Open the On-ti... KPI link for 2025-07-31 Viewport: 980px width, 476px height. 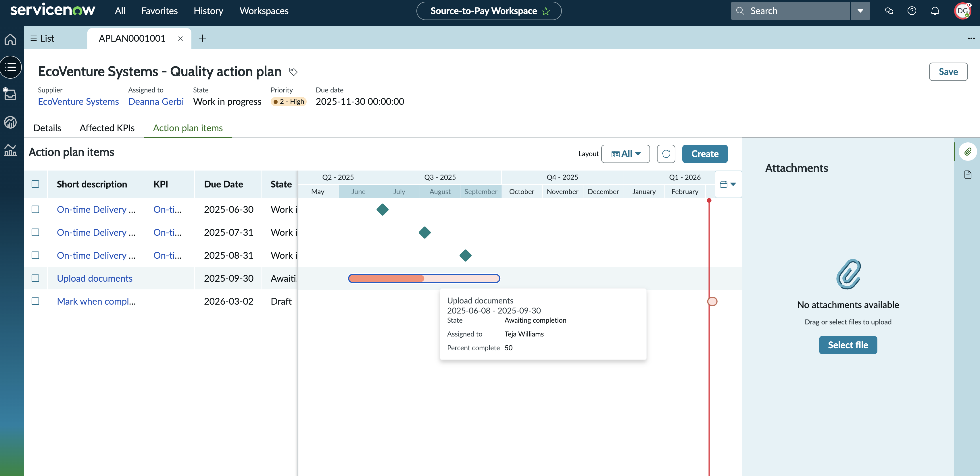pos(167,233)
